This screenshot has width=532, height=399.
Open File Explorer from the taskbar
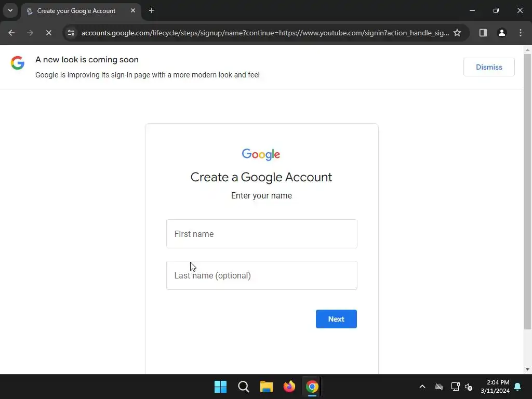(x=267, y=387)
